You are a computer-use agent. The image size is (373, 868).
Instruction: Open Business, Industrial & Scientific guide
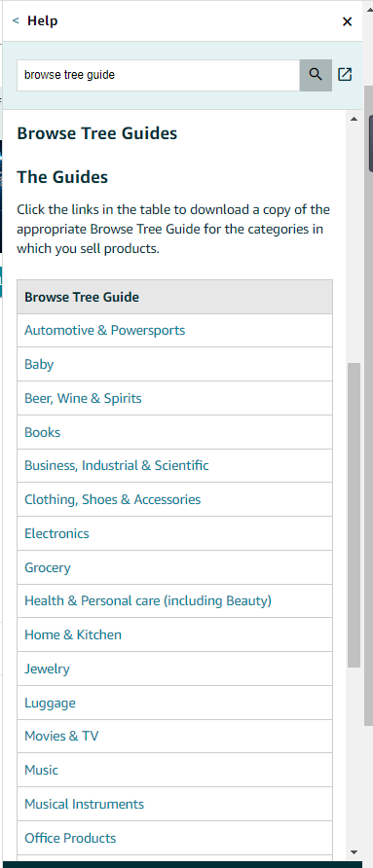[117, 465]
